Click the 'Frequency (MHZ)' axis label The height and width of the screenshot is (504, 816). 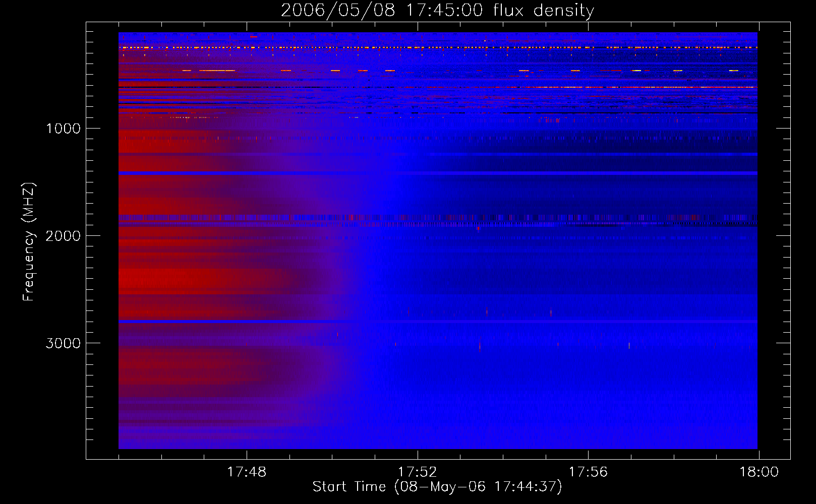point(29,242)
